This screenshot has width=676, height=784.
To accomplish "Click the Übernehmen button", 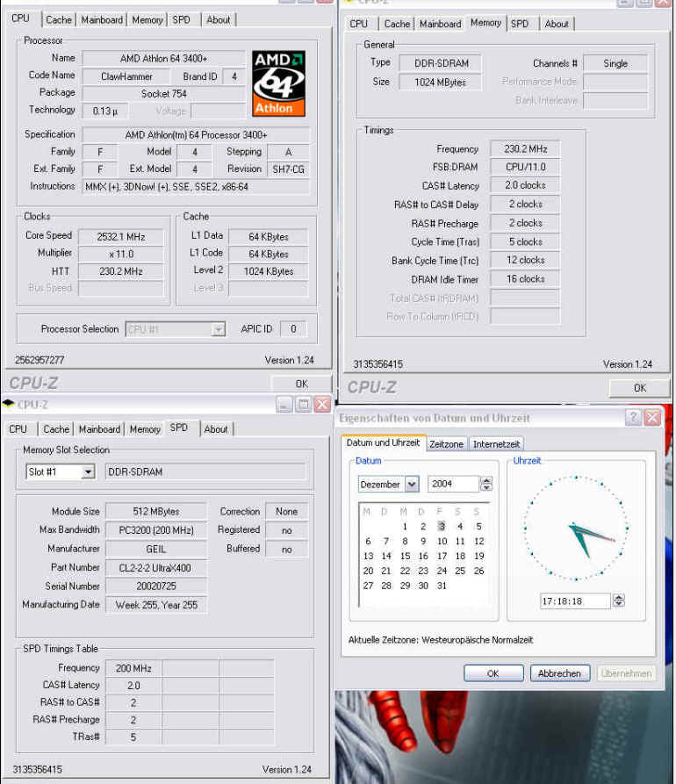I will pyautogui.click(x=626, y=673).
